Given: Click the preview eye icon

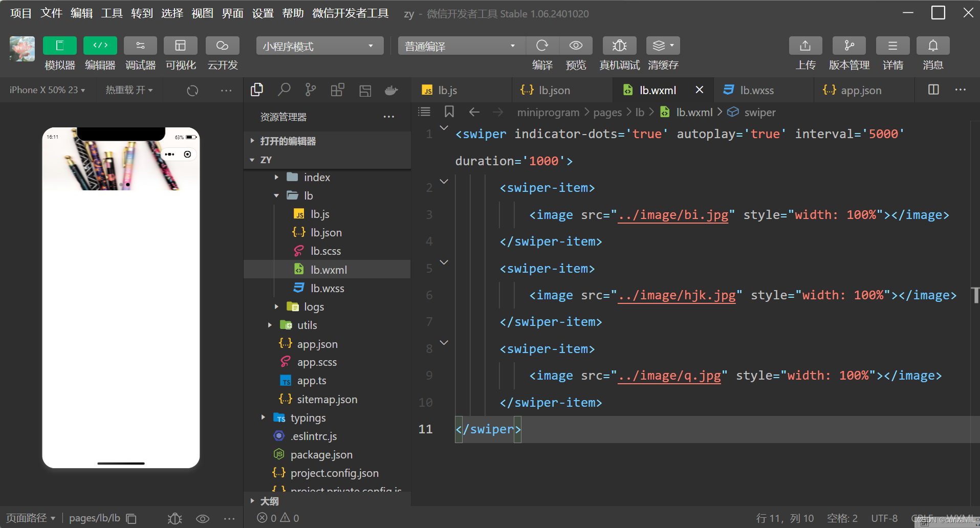Looking at the screenshot, I should (x=576, y=46).
